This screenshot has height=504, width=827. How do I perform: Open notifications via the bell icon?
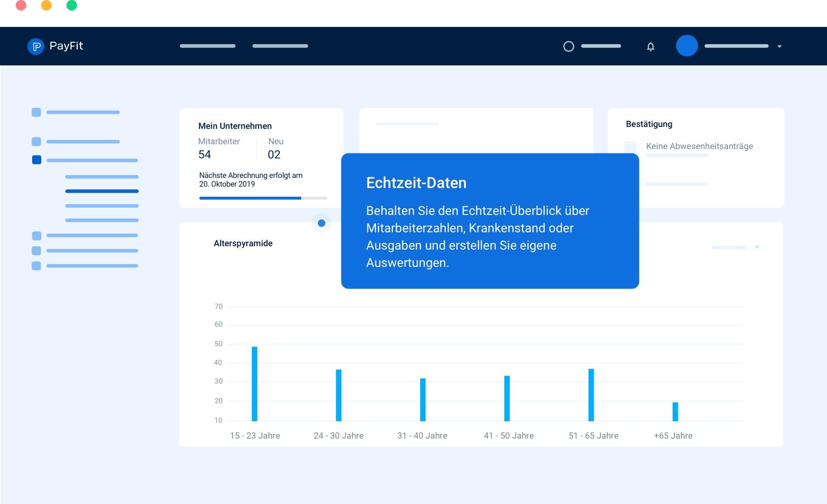pos(651,47)
